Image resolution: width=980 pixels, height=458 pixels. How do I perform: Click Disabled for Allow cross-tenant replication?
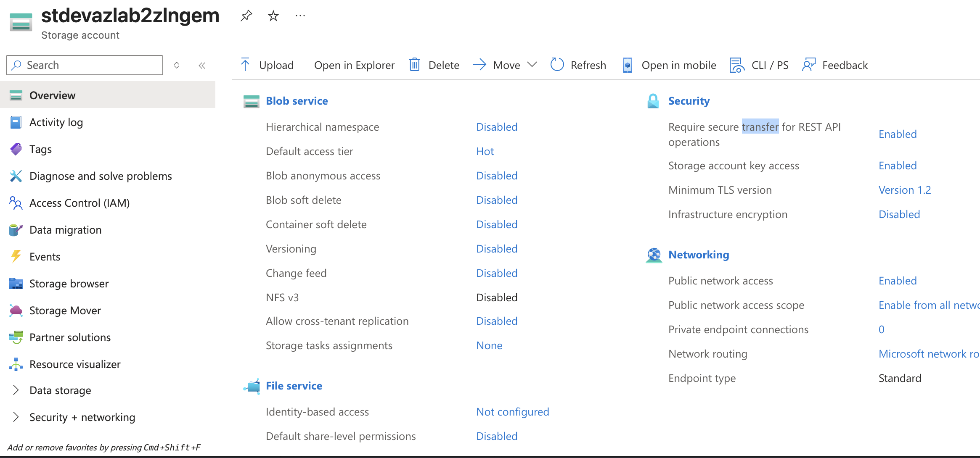[497, 321]
